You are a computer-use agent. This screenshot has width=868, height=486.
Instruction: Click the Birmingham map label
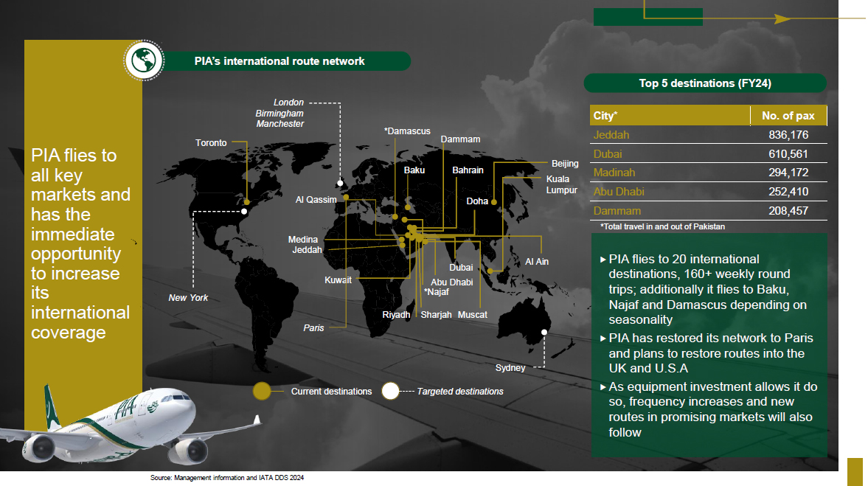click(x=280, y=113)
